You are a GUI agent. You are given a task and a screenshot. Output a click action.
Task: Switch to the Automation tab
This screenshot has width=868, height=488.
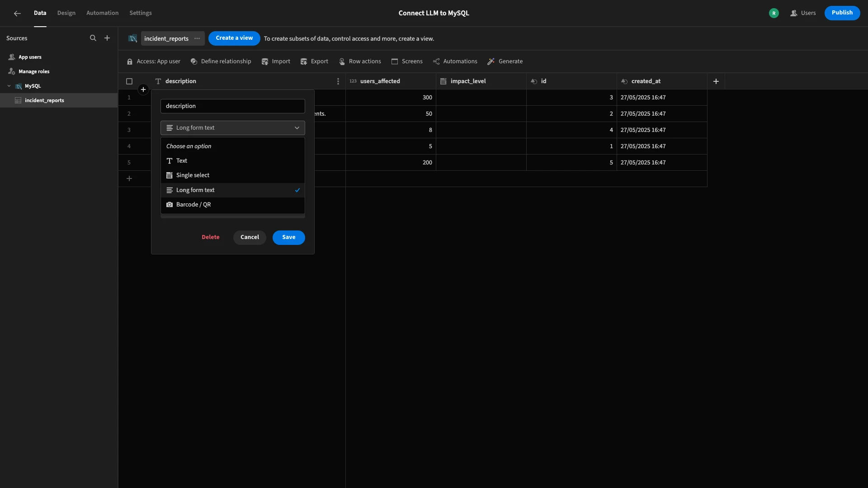[103, 13]
